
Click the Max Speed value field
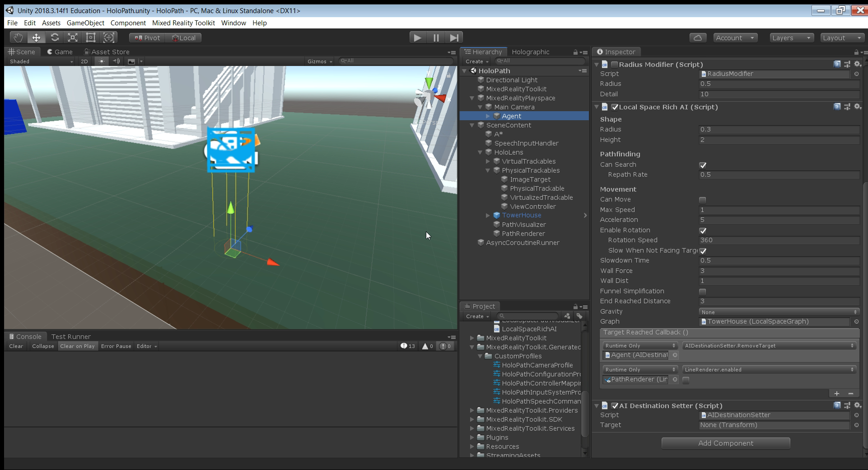point(779,210)
